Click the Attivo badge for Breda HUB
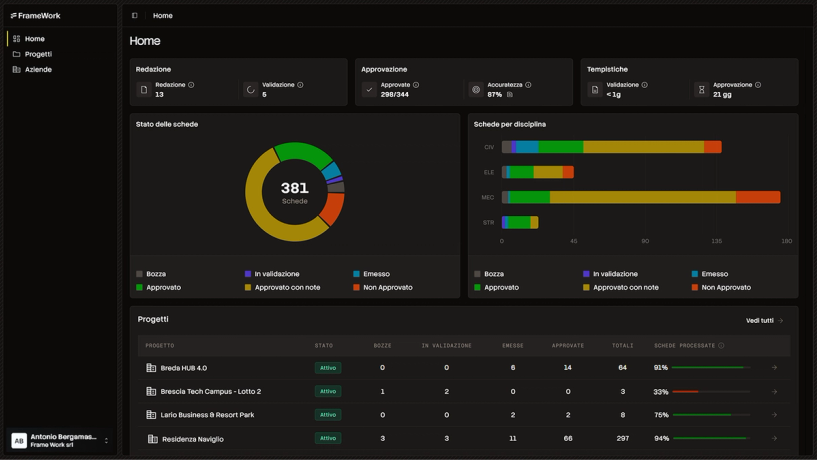817x460 pixels. [328, 368]
